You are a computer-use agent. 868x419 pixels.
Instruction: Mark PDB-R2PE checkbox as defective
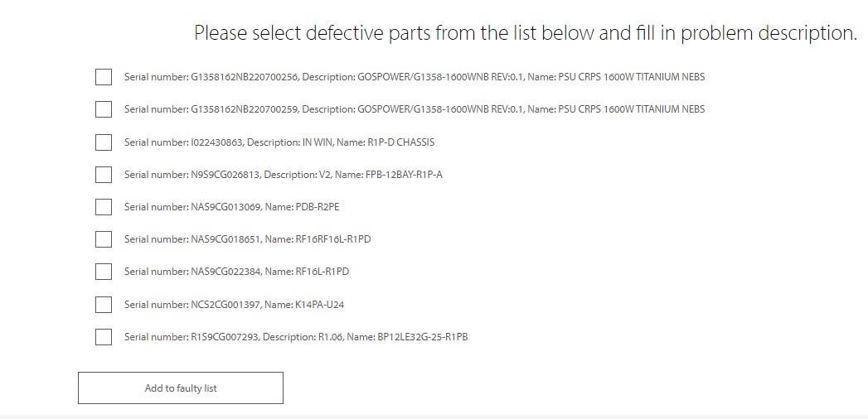(x=104, y=207)
